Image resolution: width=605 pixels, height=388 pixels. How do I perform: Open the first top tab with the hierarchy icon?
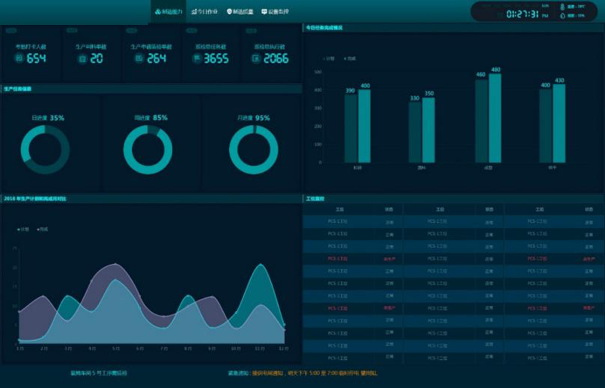click(168, 12)
